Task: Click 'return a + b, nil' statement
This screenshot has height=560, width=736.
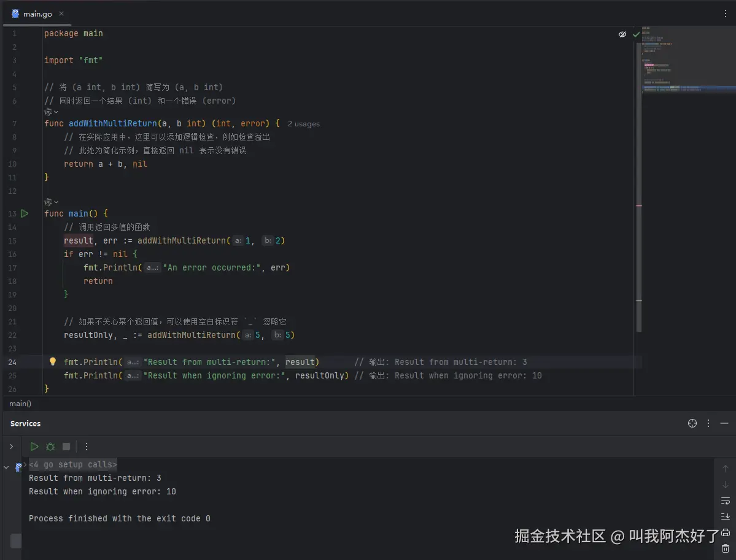Action: [106, 164]
